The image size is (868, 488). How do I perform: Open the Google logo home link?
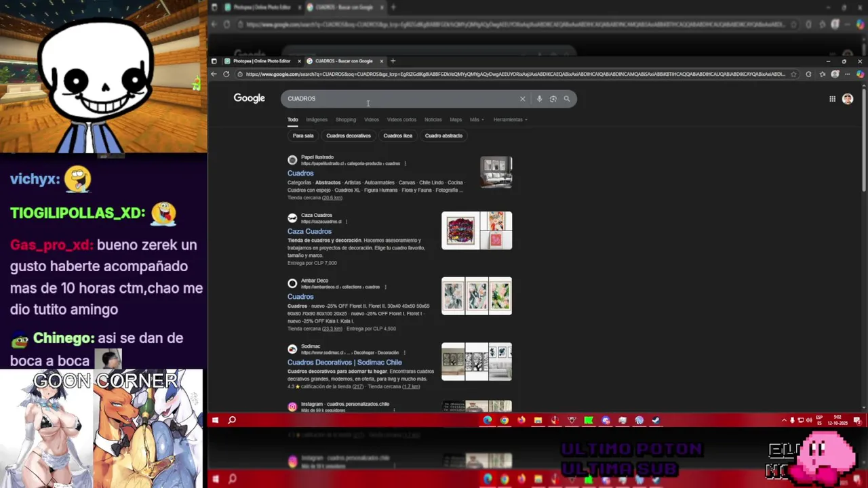tap(250, 98)
